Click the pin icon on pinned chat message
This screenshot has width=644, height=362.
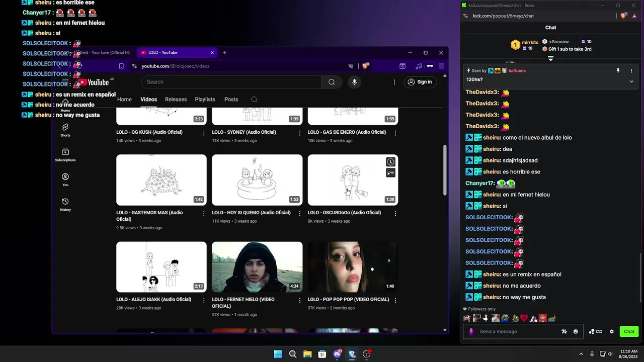point(618,71)
